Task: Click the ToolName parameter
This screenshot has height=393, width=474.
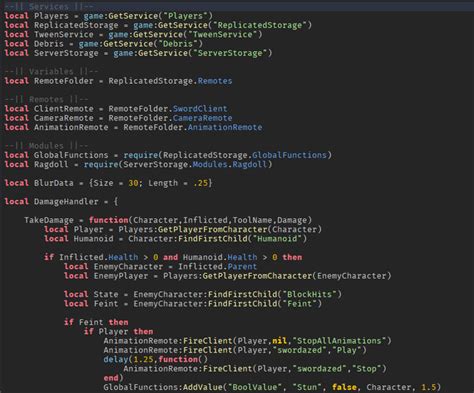Action: 252,220
